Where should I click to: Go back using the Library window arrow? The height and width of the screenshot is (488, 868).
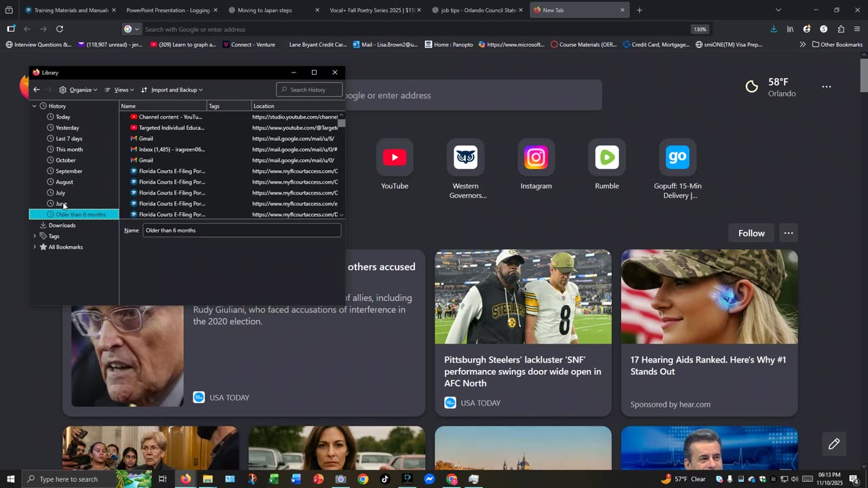click(37, 89)
